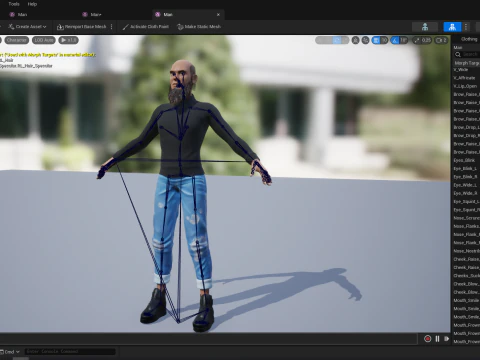Select the Eye_Wide_L morph target
The image size is (480, 360).
click(x=466, y=185)
